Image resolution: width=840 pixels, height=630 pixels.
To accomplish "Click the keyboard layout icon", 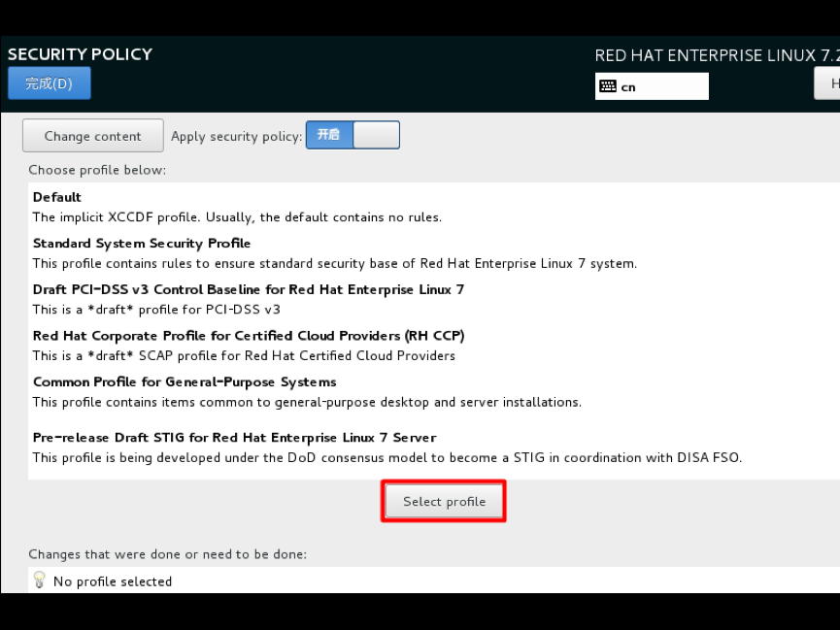I will pos(608,86).
